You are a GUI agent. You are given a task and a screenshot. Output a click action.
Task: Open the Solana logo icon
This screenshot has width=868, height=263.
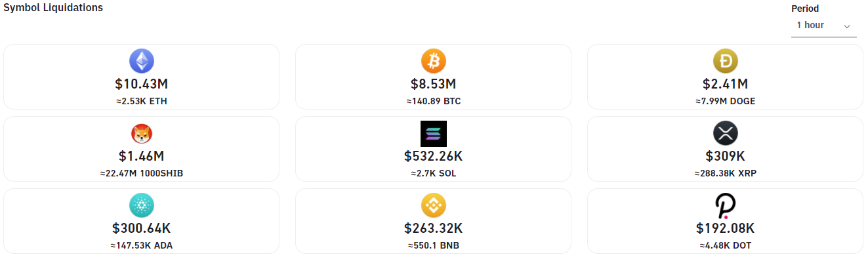click(433, 134)
